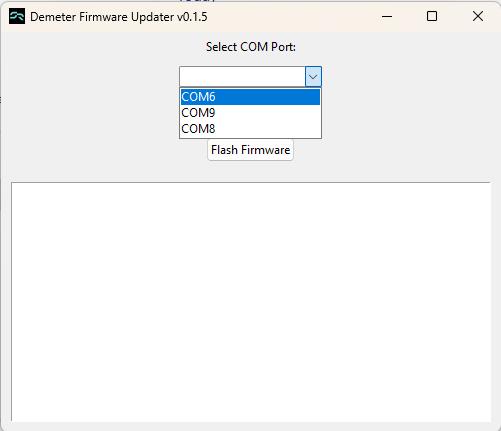This screenshot has width=501, height=431.
Task: Click the chevron arrow beside the port field
Action: (x=313, y=77)
